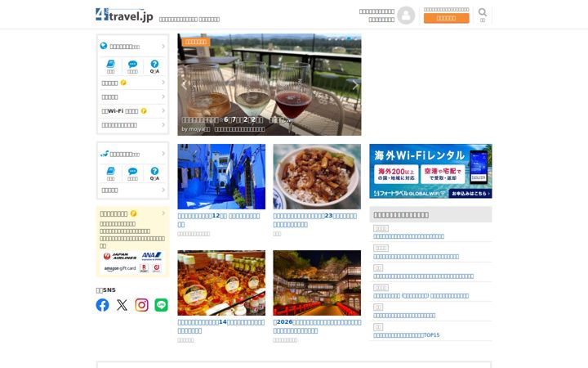Show next slide with carousel right arrow
The height and width of the screenshot is (368, 588).
[355, 85]
